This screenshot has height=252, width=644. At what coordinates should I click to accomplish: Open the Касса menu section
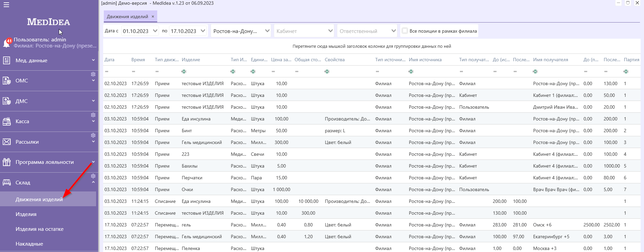[x=49, y=121]
